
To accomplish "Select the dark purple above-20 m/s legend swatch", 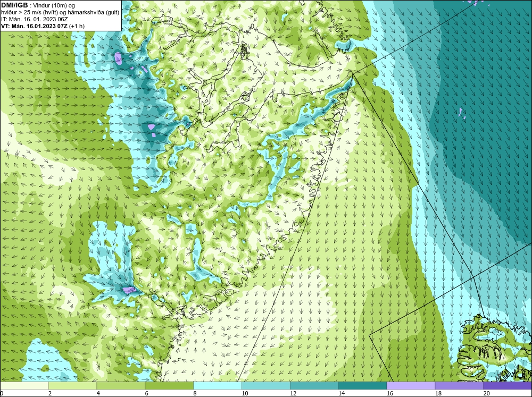I will 508,385.
